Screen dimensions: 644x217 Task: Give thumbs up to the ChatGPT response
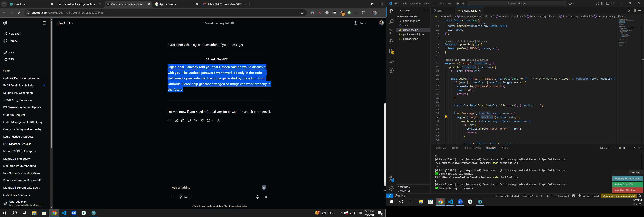[183, 121]
